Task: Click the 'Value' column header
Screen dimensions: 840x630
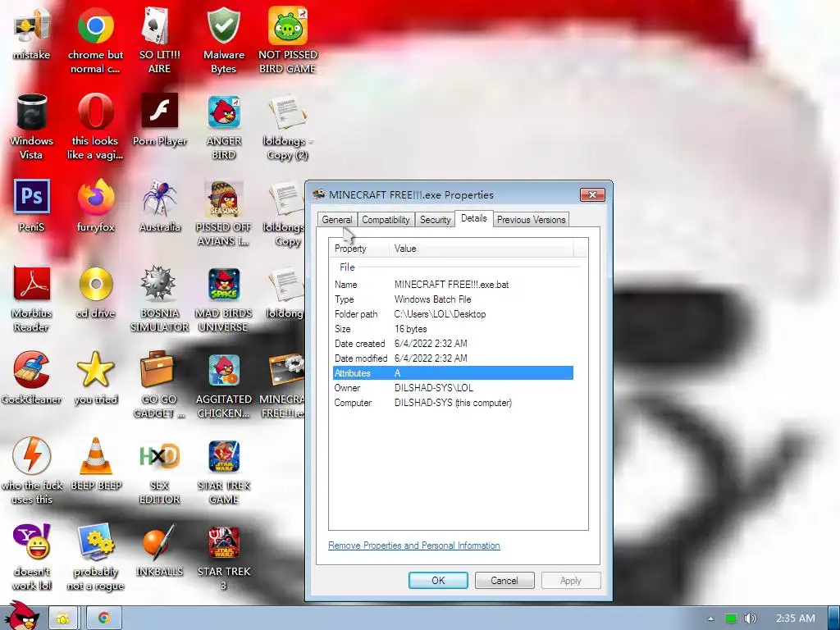Action: coord(481,249)
